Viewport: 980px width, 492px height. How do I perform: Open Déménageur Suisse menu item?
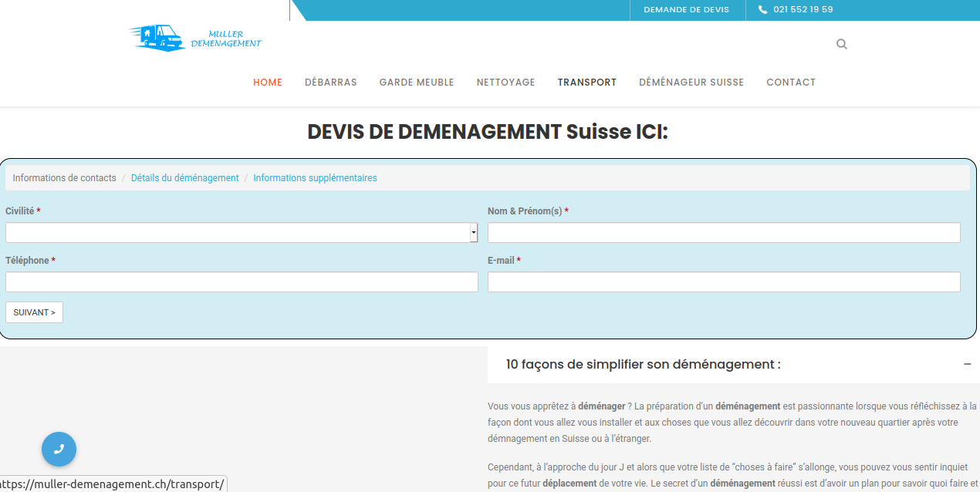click(691, 83)
